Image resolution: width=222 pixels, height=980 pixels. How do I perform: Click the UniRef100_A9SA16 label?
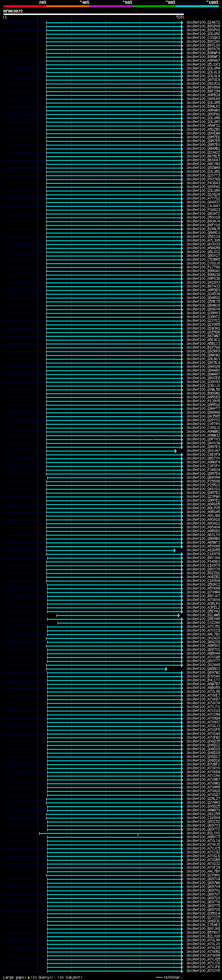(203, 520)
